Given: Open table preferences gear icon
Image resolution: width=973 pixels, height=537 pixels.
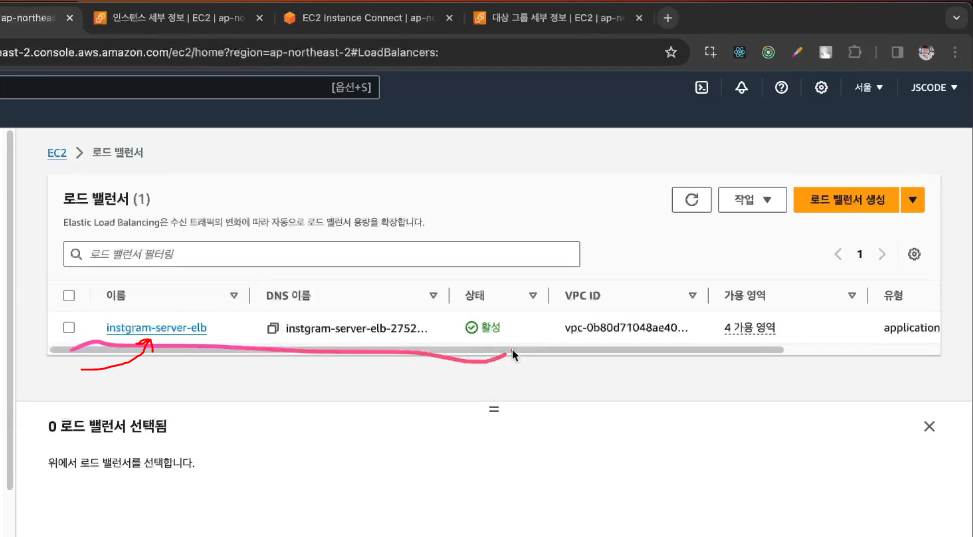Looking at the screenshot, I should click(914, 254).
